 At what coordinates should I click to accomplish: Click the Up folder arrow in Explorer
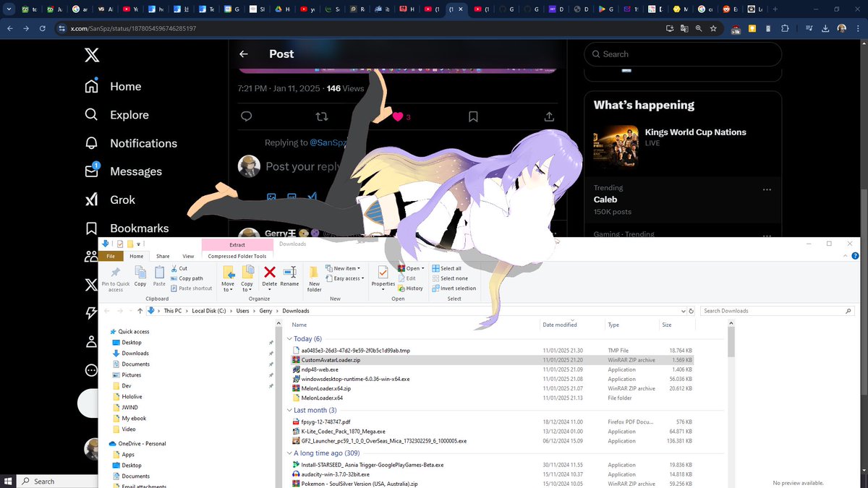140,311
